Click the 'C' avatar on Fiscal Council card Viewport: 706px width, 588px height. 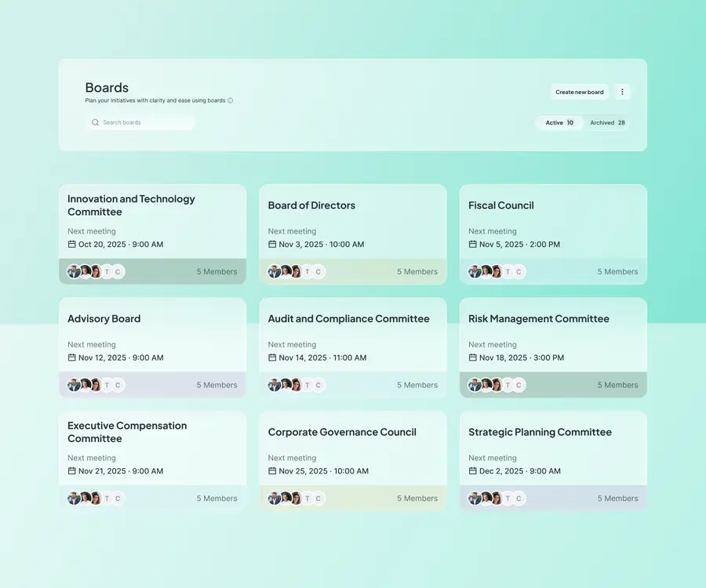(x=519, y=272)
